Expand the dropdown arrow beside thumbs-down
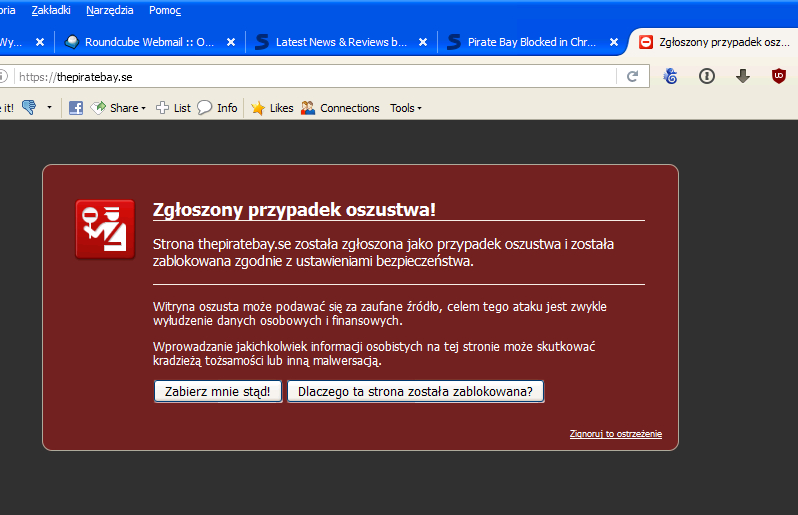This screenshot has height=515, width=798. click(49, 107)
